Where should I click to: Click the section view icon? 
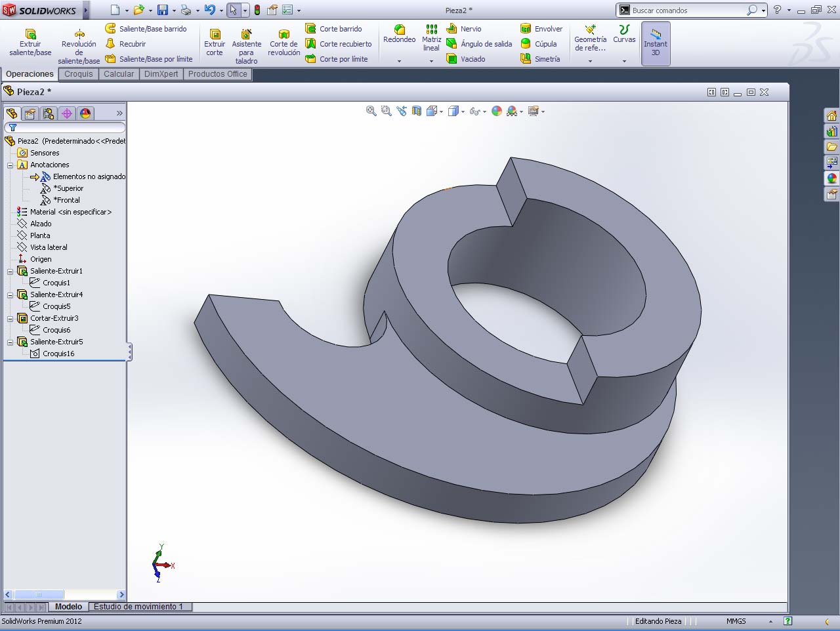point(417,112)
